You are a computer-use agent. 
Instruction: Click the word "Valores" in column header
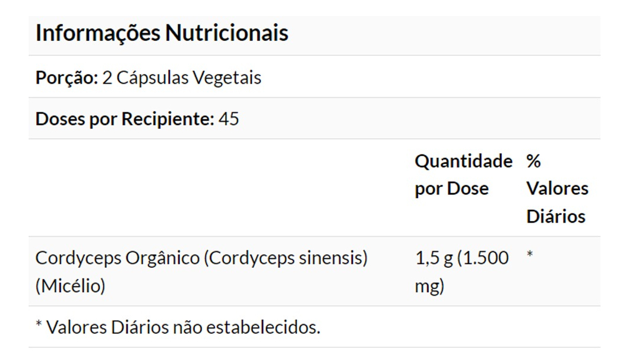click(557, 189)
